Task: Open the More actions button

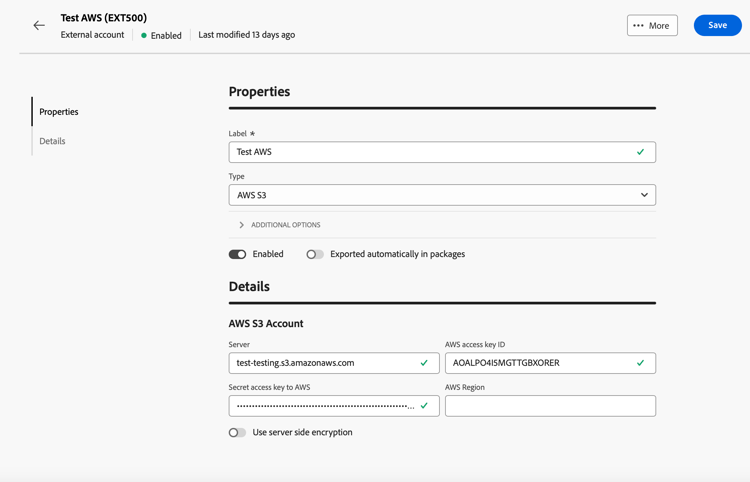Action: click(x=652, y=25)
